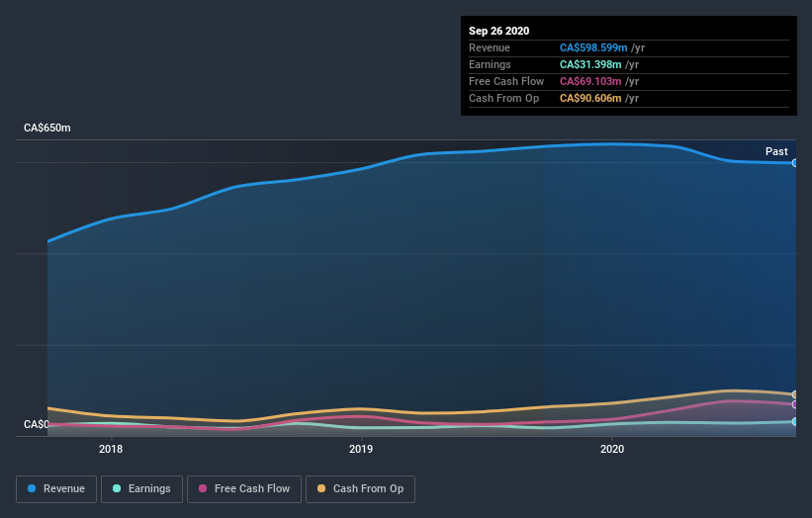Click the Earnings tooltip row label
Screen dimensions: 812x518
[x=490, y=64]
